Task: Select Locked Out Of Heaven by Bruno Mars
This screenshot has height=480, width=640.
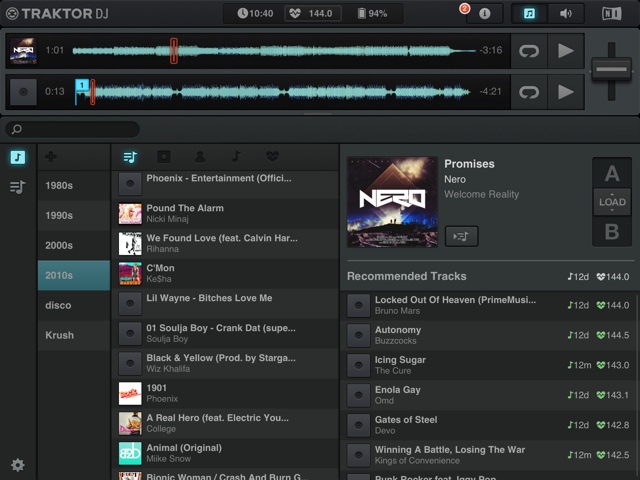Action: click(x=488, y=305)
